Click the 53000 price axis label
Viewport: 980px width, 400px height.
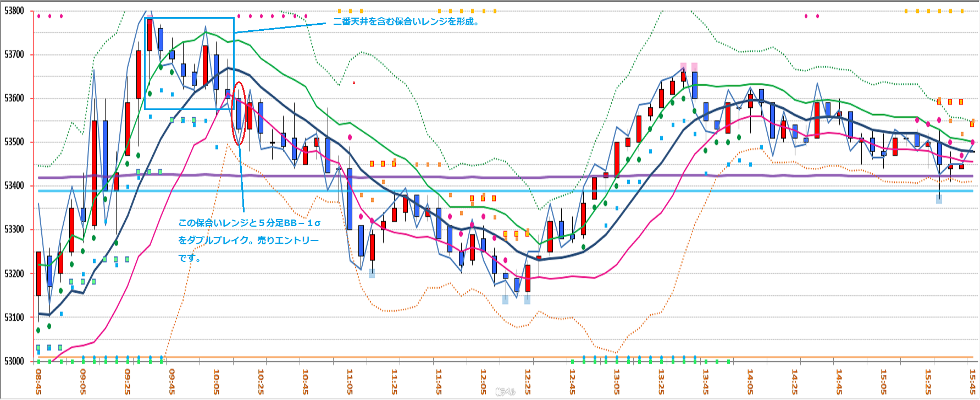pos(14,361)
